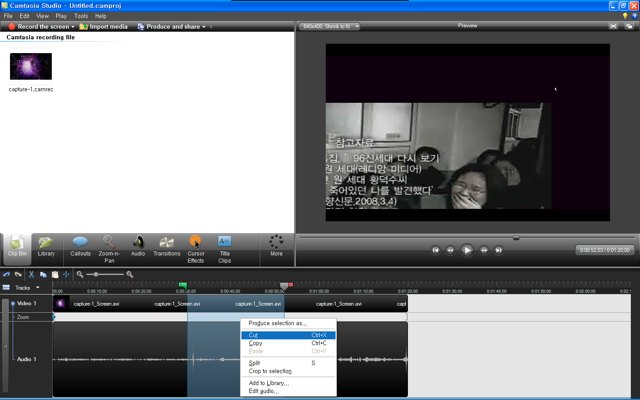The width and height of the screenshot is (640, 400).
Task: Zoom in timeline with large magnifier icon
Action: (x=129, y=274)
